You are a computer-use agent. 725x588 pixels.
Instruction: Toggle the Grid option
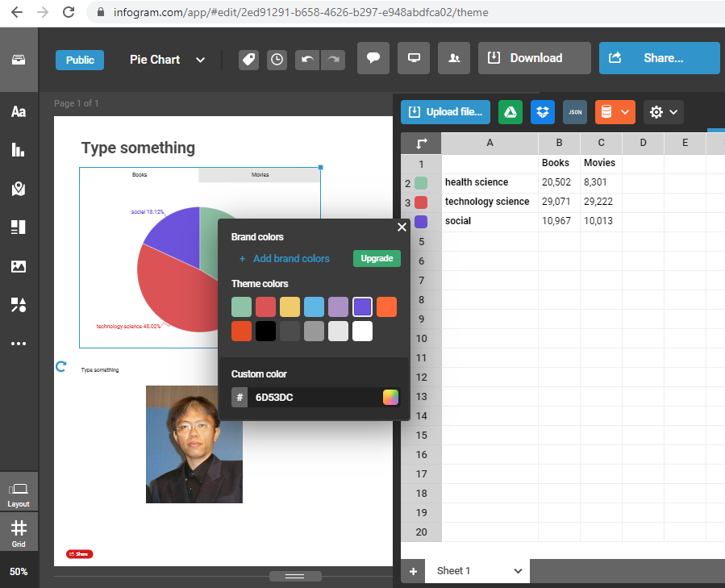[19, 533]
